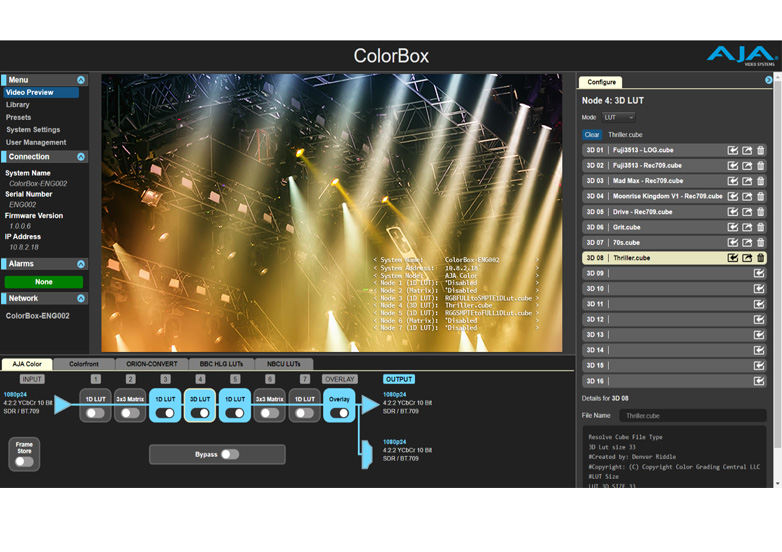Screen dimensions: 782x552
Task: Delete the 3D 08 Thriller.cube entry
Action: pyautogui.click(x=761, y=258)
